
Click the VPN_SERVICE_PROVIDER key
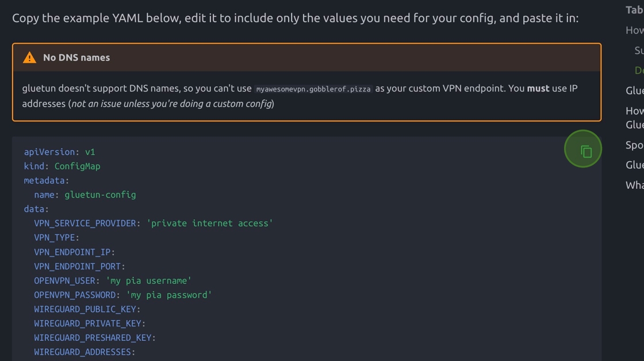[85, 223]
